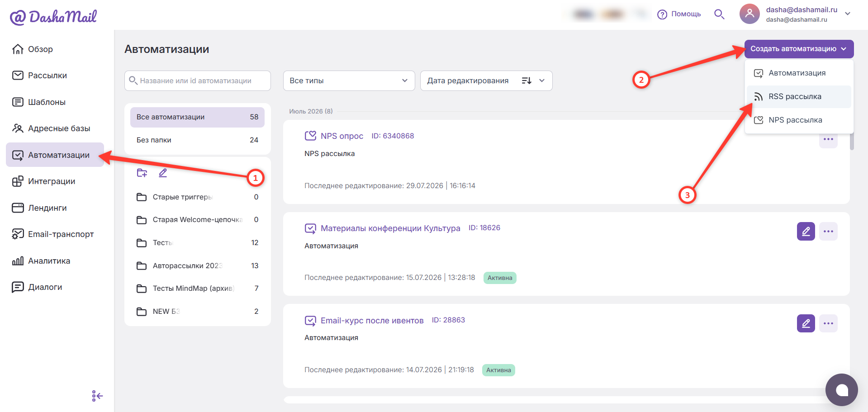Toggle sort direction icon next to Дата редактирования
868x412 pixels.
526,81
